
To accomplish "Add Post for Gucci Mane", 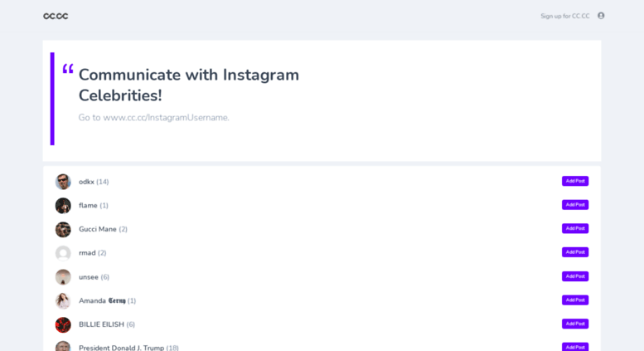I will pos(575,228).
